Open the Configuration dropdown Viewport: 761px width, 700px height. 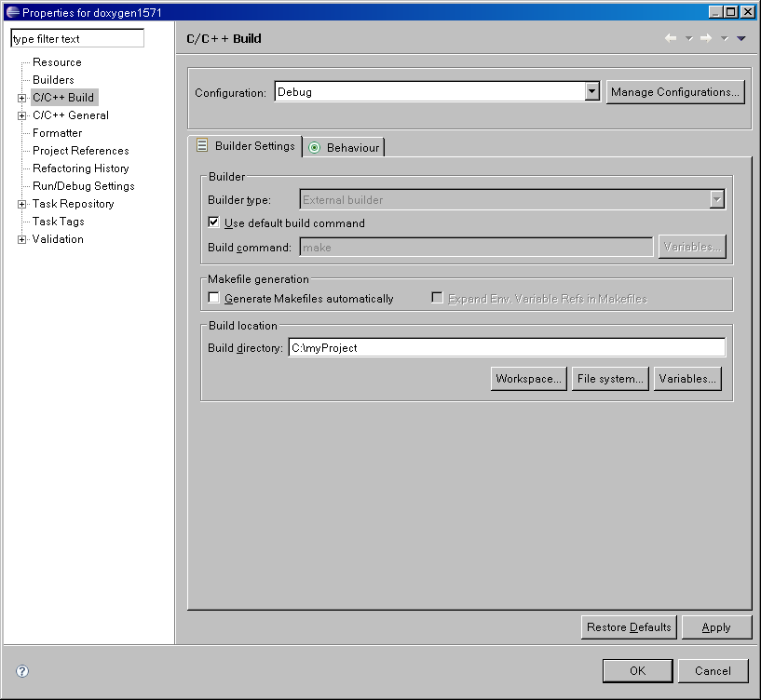pyautogui.click(x=591, y=91)
